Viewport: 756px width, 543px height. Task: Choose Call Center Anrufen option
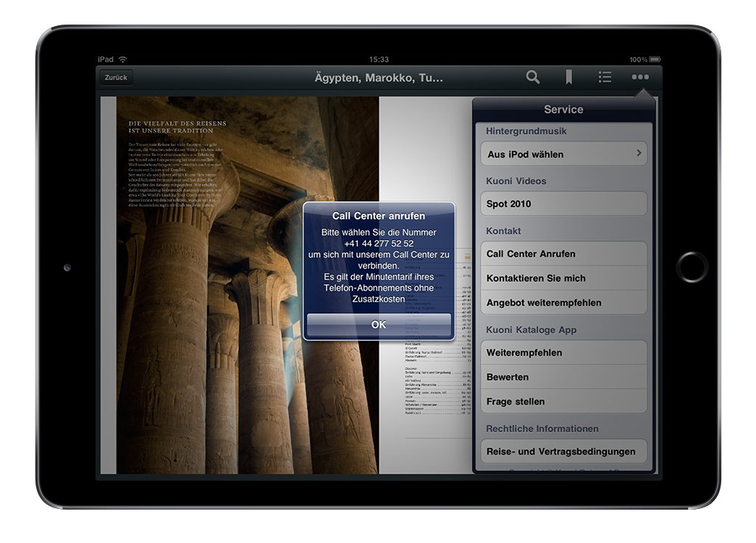[x=563, y=253]
